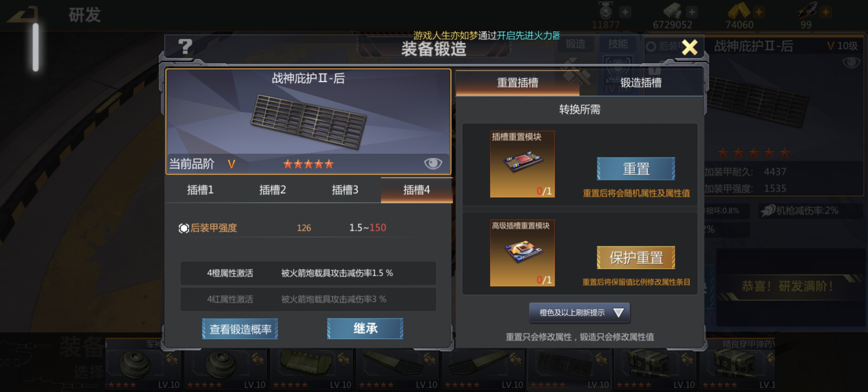Add missiles with plus icon beside 99
Screen dimensions: 868x392
826,12
